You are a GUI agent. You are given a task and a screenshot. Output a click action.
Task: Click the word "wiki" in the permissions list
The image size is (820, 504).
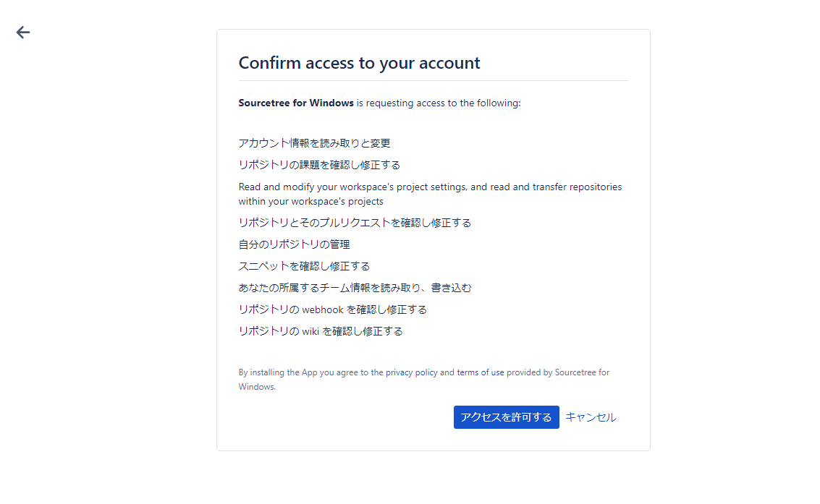coord(310,331)
